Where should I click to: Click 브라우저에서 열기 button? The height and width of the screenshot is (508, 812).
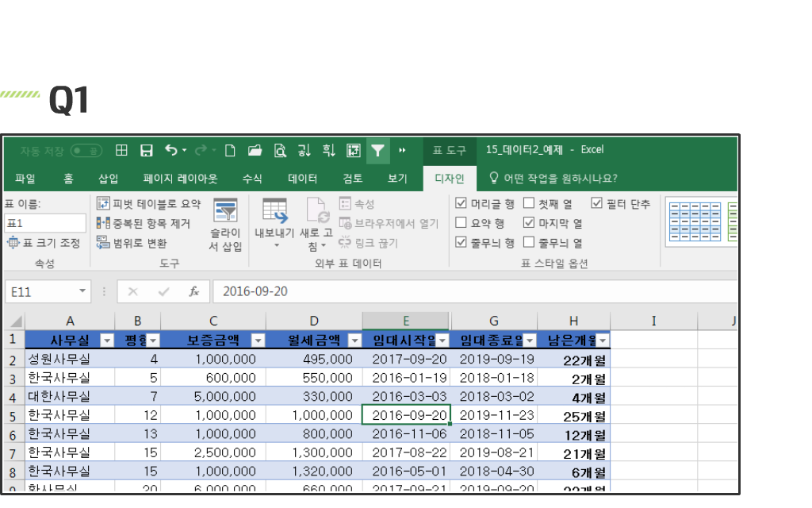click(389, 223)
